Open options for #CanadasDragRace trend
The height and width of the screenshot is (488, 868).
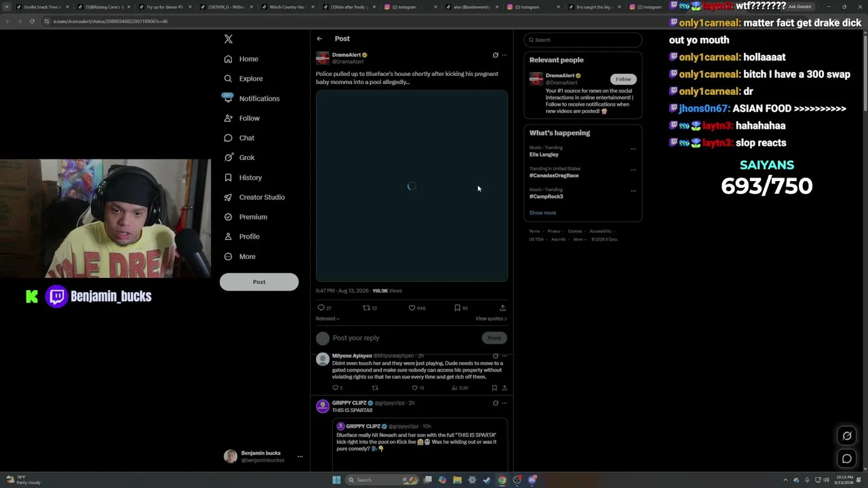pyautogui.click(x=633, y=170)
